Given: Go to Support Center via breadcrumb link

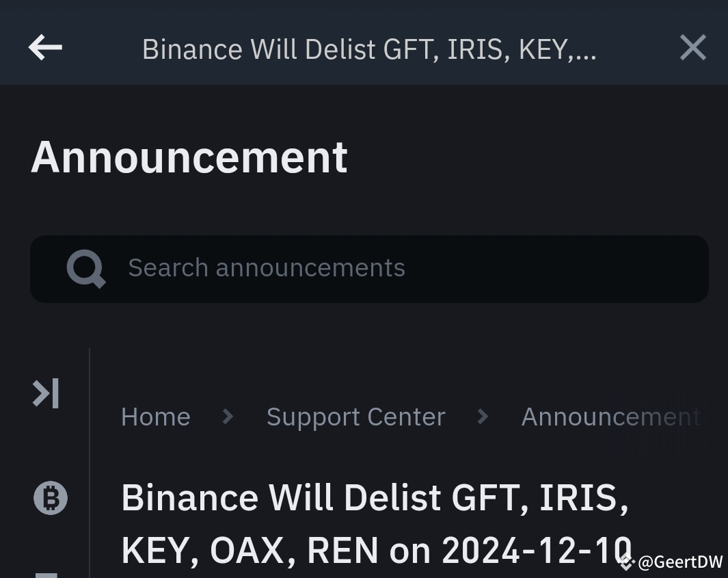Looking at the screenshot, I should (355, 416).
